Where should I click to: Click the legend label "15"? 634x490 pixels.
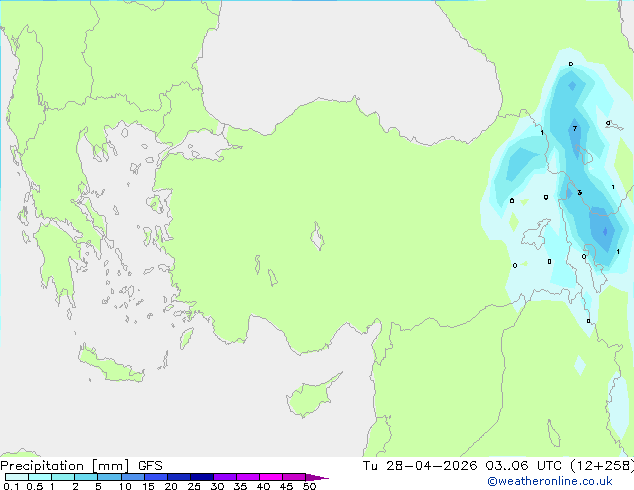coord(148,486)
